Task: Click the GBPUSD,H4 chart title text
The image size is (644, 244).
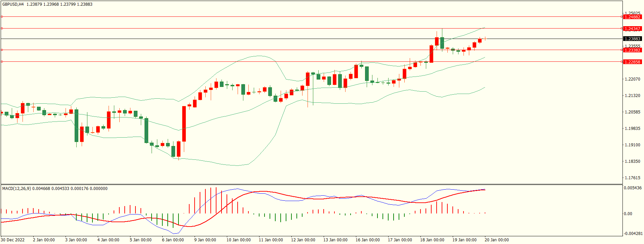Action: point(13,4)
